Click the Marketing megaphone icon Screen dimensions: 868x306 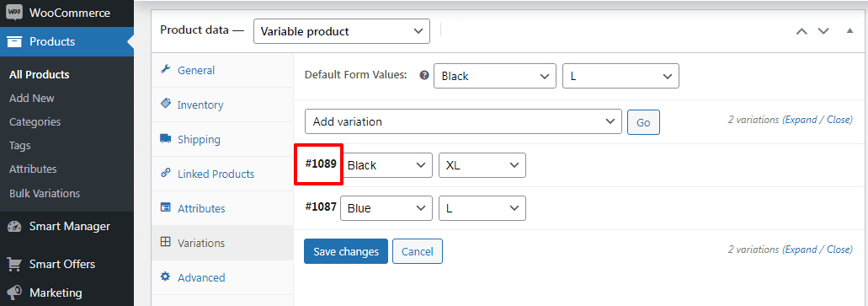point(15,293)
